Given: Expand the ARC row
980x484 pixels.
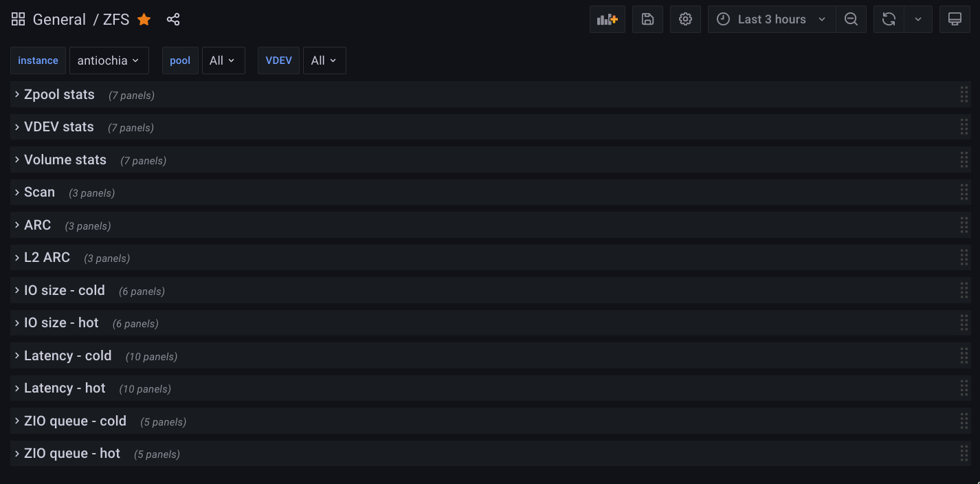Looking at the screenshot, I should coord(37,225).
